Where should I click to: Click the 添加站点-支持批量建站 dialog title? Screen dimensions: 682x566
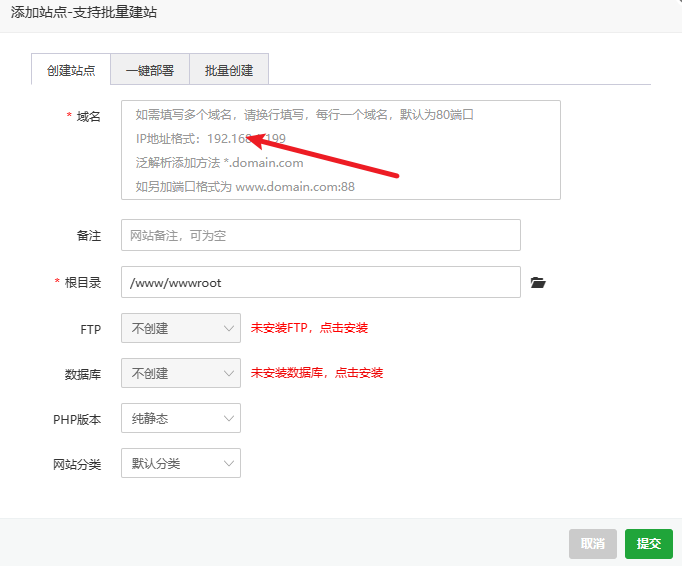[x=83, y=13]
